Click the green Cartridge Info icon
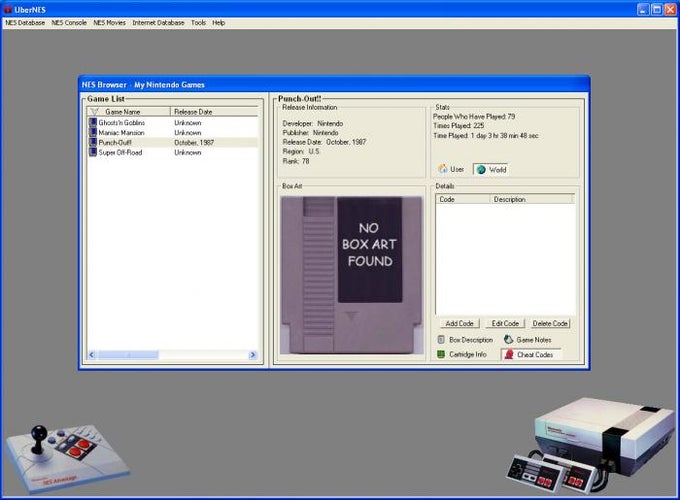Screen dimensions: 680x500 point(441,354)
